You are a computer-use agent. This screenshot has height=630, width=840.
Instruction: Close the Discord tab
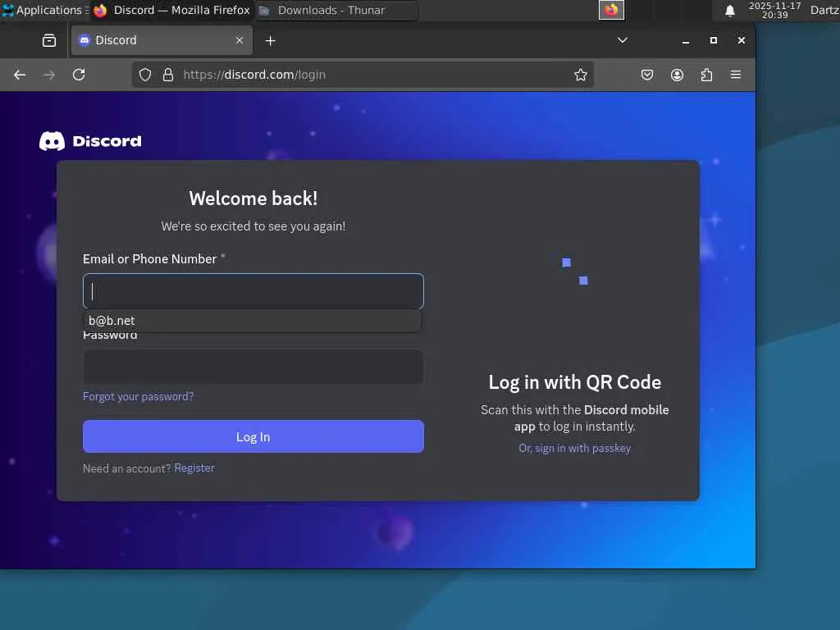point(240,40)
